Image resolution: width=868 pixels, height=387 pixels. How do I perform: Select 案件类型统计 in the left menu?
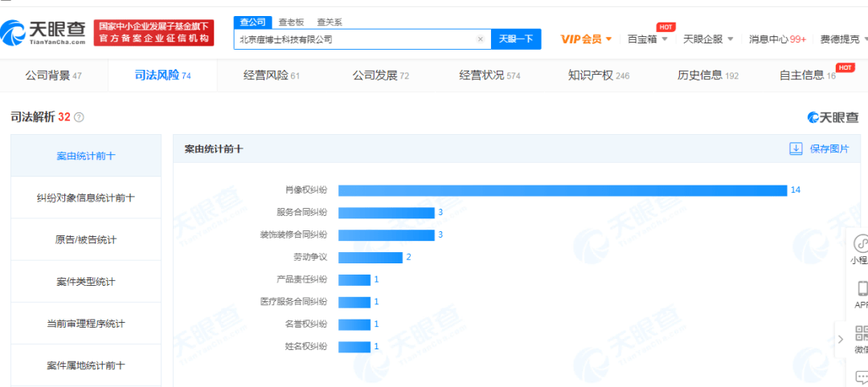coord(86,282)
